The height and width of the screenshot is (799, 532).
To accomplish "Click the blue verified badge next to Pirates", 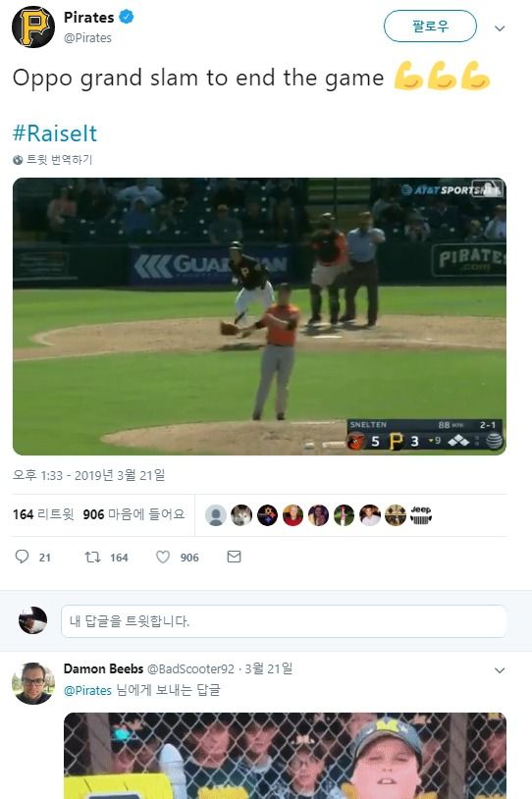I will coord(127,17).
